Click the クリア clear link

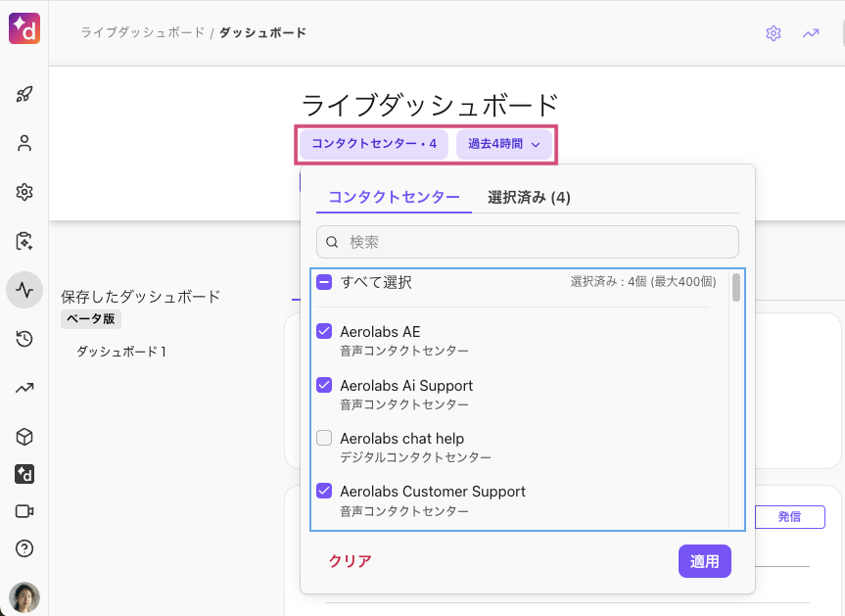pos(350,561)
